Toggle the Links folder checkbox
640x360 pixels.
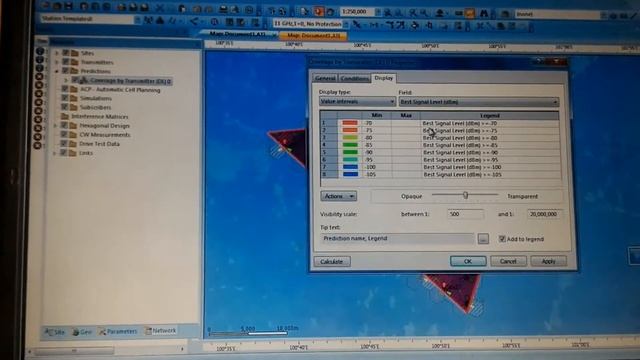(x=64, y=153)
